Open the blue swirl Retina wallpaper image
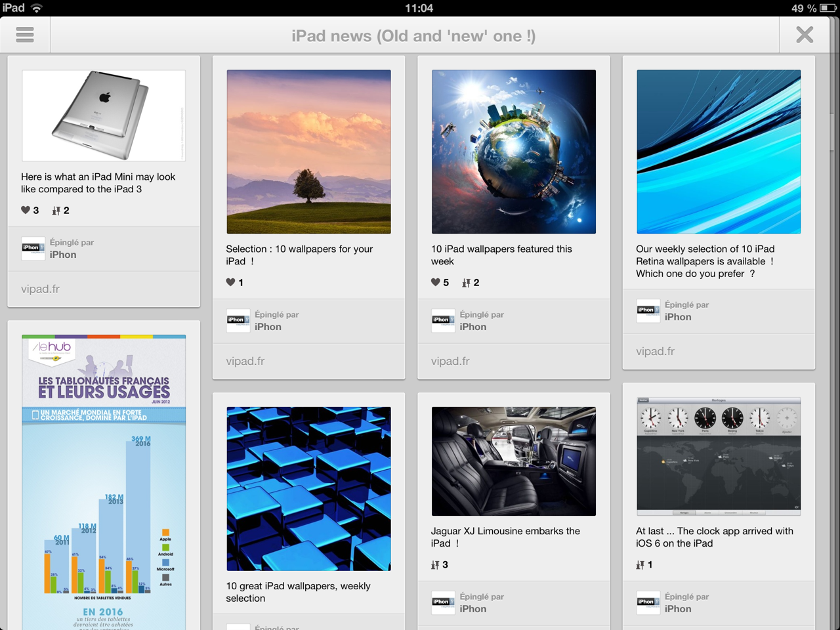Screen dimensions: 840x630 point(719,152)
